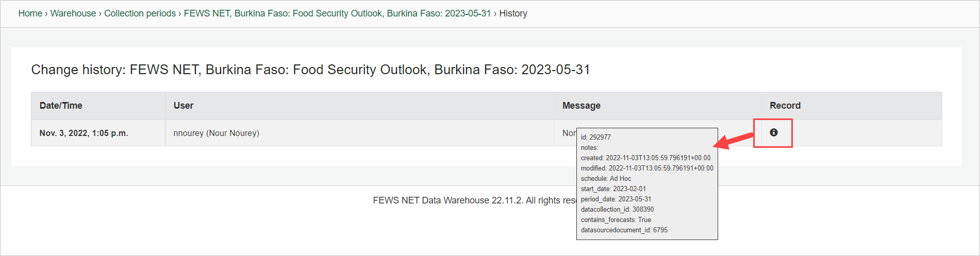980x256 pixels.
Task: Click the Nov. 3, 2022 date cell
Action: point(84,133)
